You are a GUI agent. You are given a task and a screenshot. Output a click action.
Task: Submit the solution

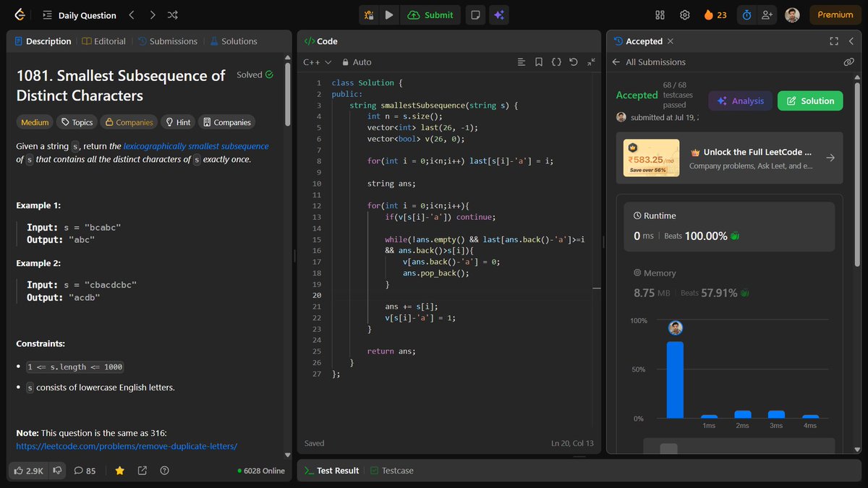[430, 14]
